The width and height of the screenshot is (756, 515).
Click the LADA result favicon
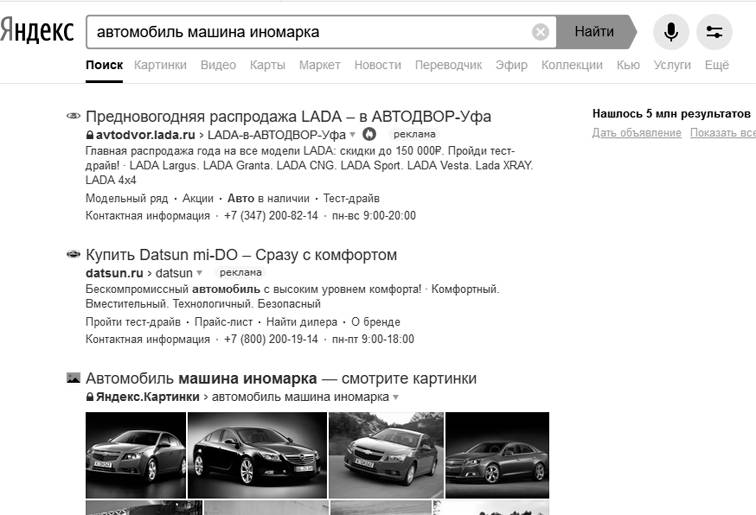(x=72, y=116)
